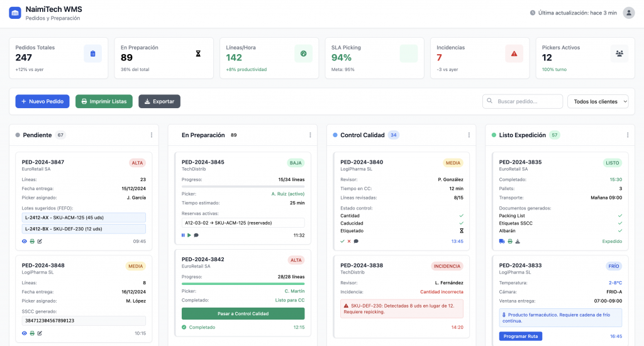Image resolution: width=644 pixels, height=346 pixels.
Task: Open the Listo Expedición column options menu
Action: (x=627, y=135)
